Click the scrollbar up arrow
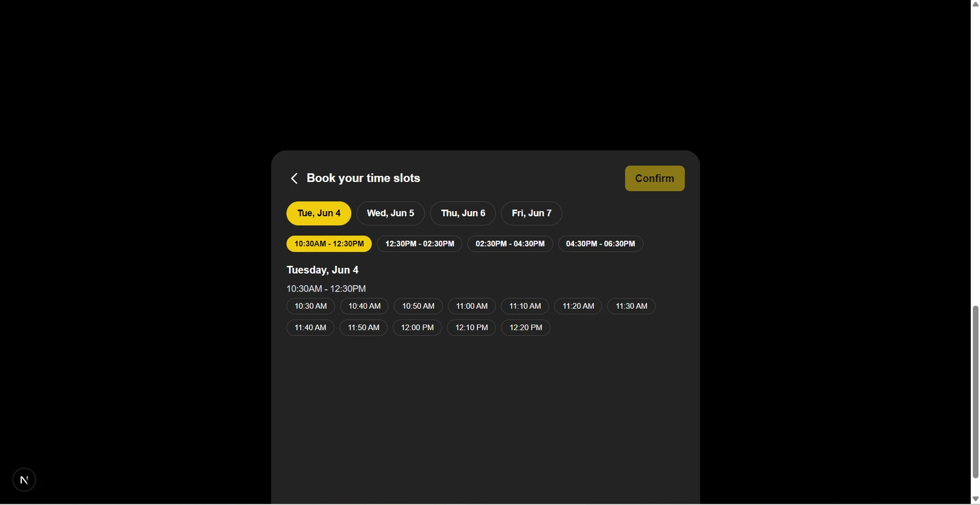 click(975, 4)
